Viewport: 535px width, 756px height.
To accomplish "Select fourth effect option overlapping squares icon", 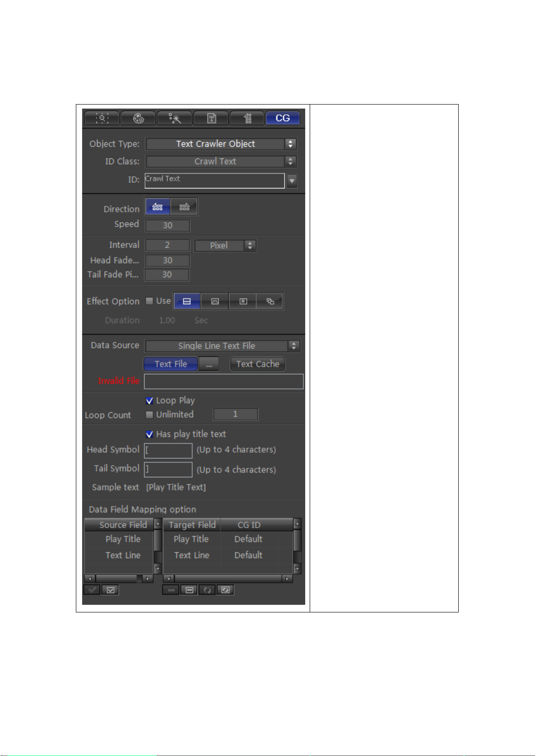I will [270, 302].
